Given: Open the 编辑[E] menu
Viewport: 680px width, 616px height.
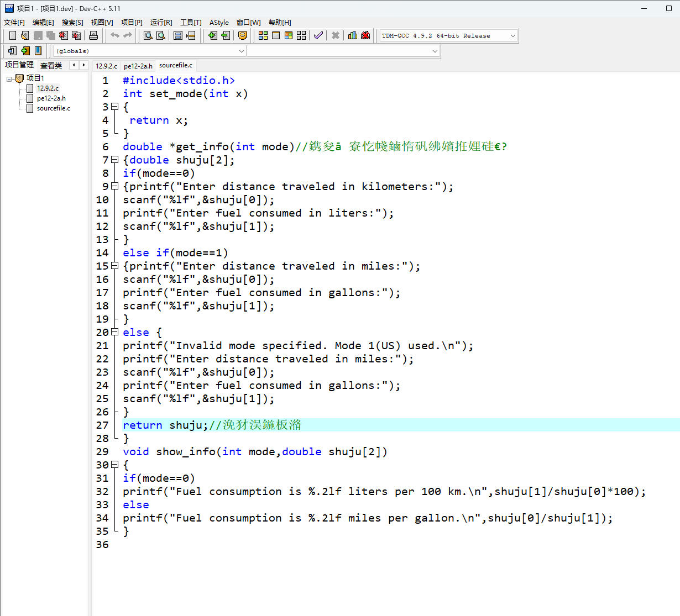Looking at the screenshot, I should (43, 22).
